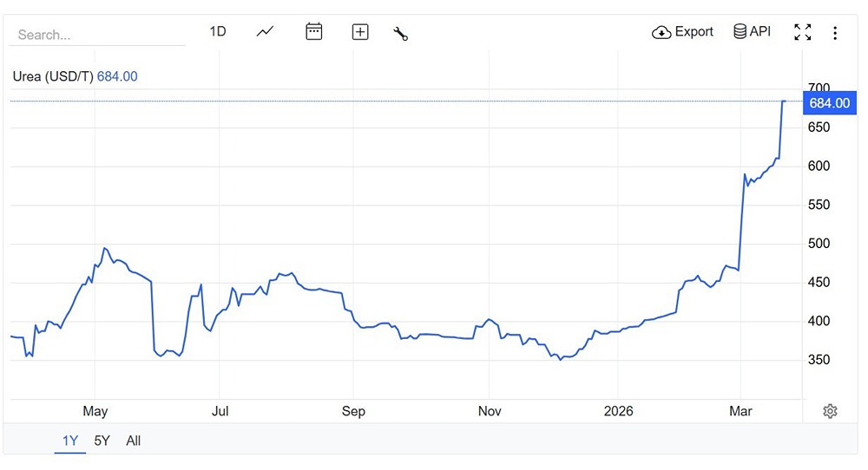Click the 2026 label on the time axis
Screen dimensions: 868x470
tap(616, 411)
